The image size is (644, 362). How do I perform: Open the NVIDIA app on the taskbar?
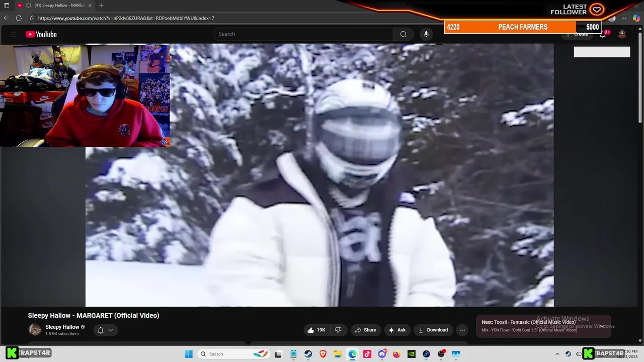[412, 354]
